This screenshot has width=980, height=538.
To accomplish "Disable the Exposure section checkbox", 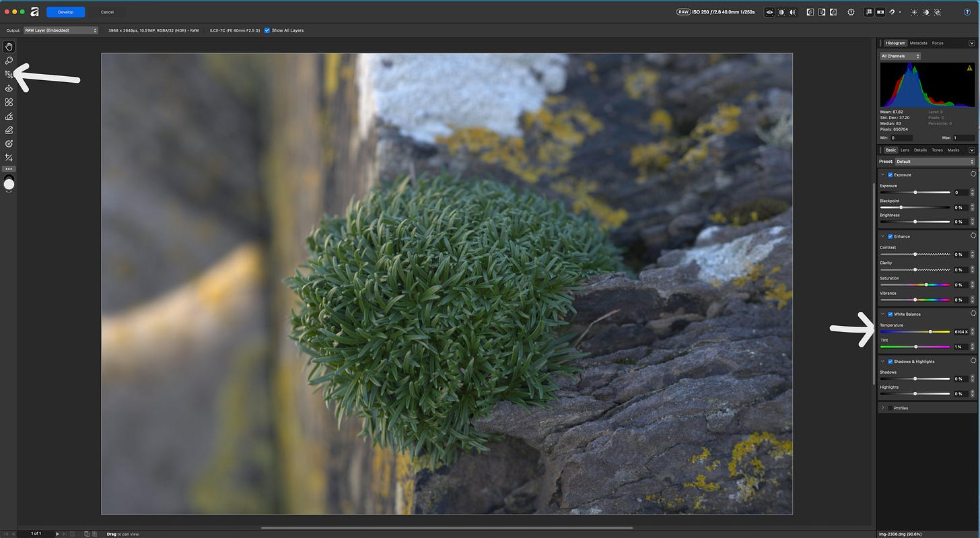I will point(890,175).
